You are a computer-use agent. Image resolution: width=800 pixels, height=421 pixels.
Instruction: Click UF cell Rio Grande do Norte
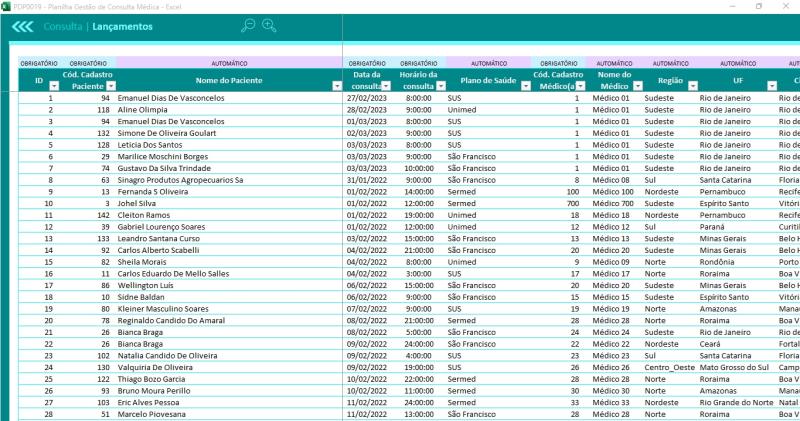point(737,403)
